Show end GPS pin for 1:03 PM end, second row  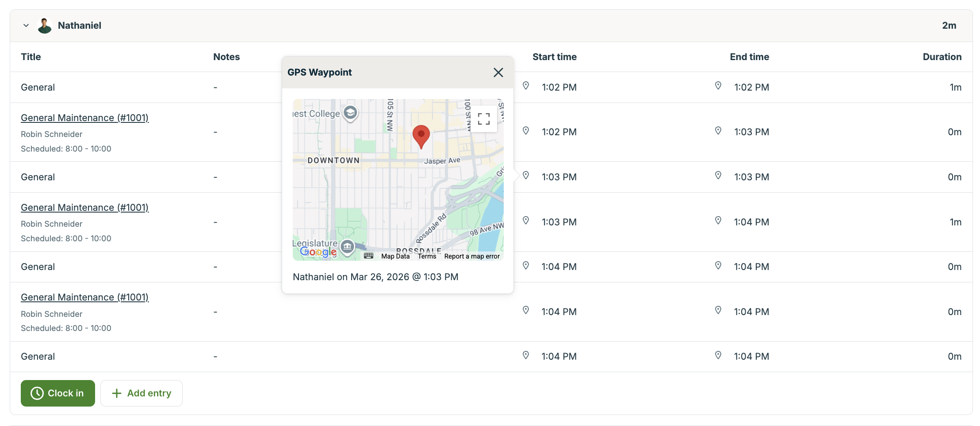(x=718, y=131)
